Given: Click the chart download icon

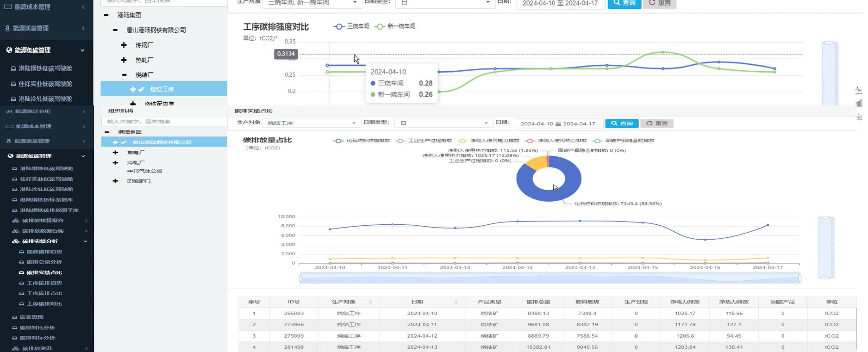Looking at the screenshot, I should (x=859, y=117).
